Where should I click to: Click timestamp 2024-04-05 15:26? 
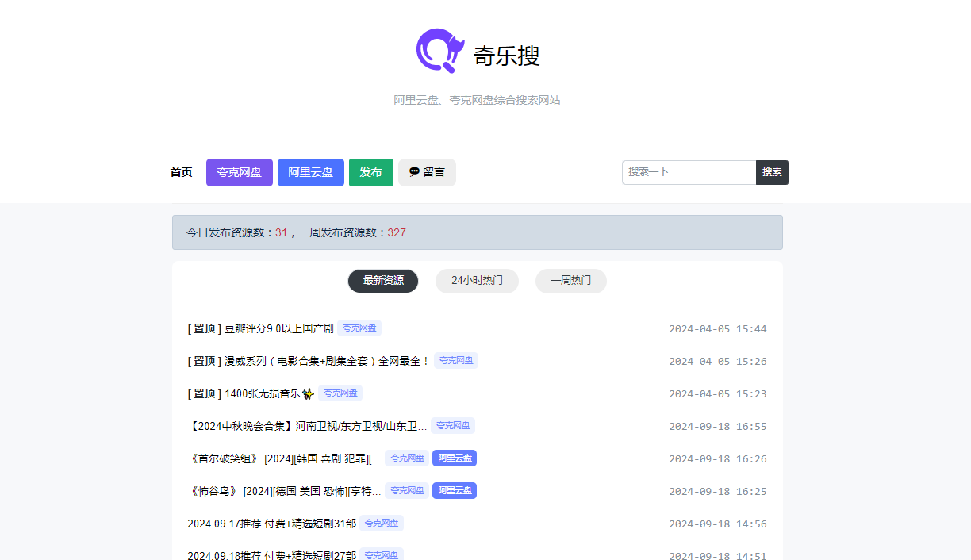(x=718, y=362)
